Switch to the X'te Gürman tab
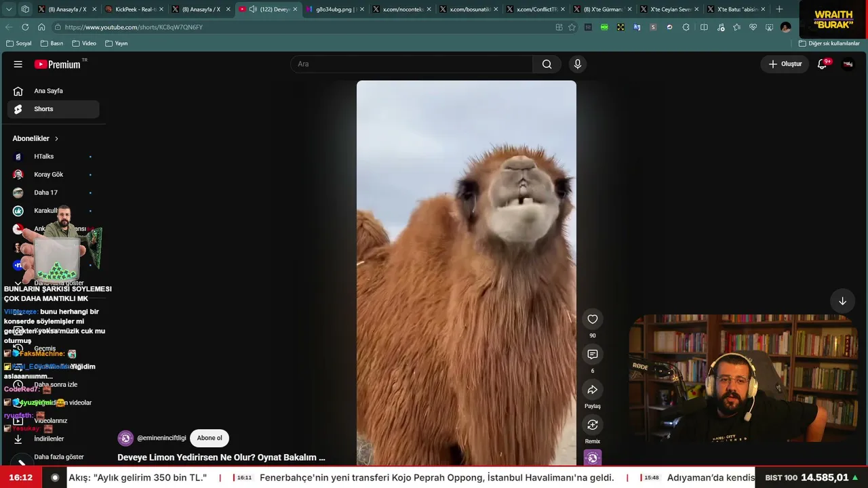This screenshot has width=868, height=488. tap(602, 9)
